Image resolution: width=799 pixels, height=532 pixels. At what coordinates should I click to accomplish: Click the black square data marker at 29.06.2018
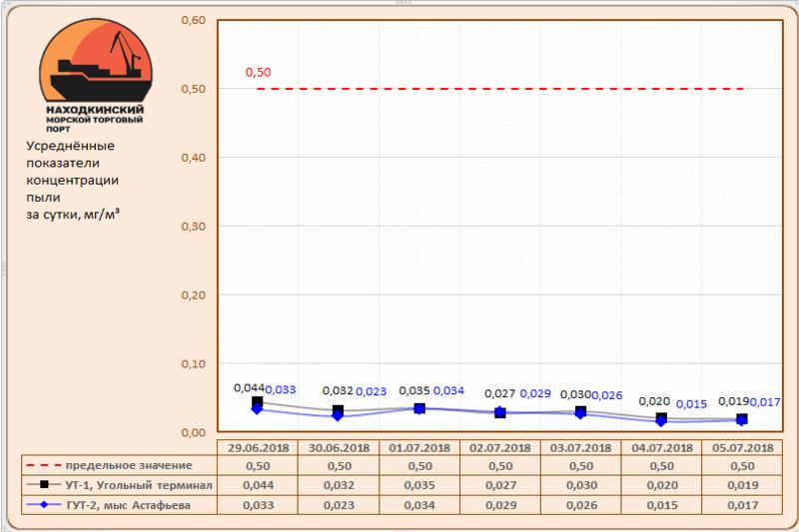[x=258, y=402]
